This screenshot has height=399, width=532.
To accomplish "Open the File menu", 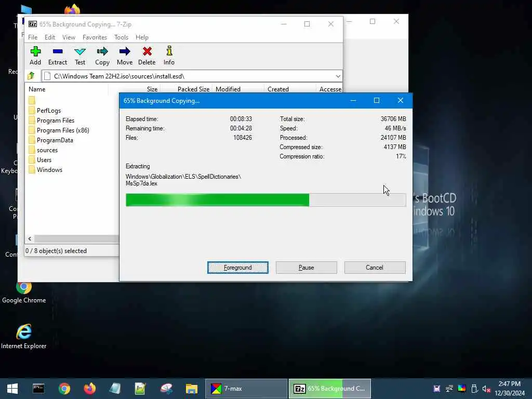I will (33, 37).
